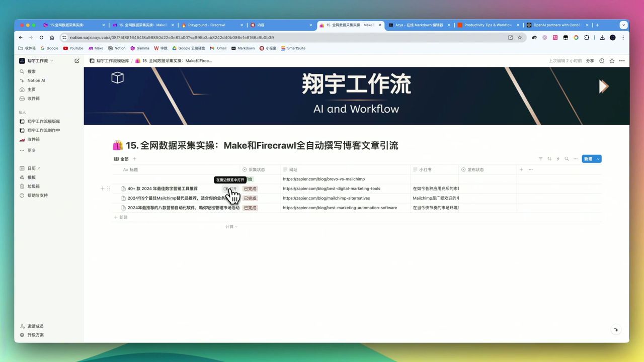This screenshot has width=644, height=362.
Task: Open the compose new page pencil icon
Action: click(x=76, y=60)
